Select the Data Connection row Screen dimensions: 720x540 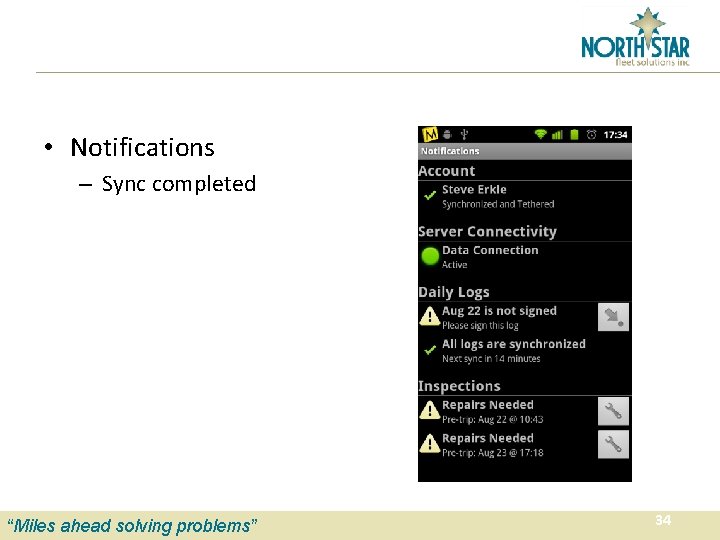click(x=525, y=257)
